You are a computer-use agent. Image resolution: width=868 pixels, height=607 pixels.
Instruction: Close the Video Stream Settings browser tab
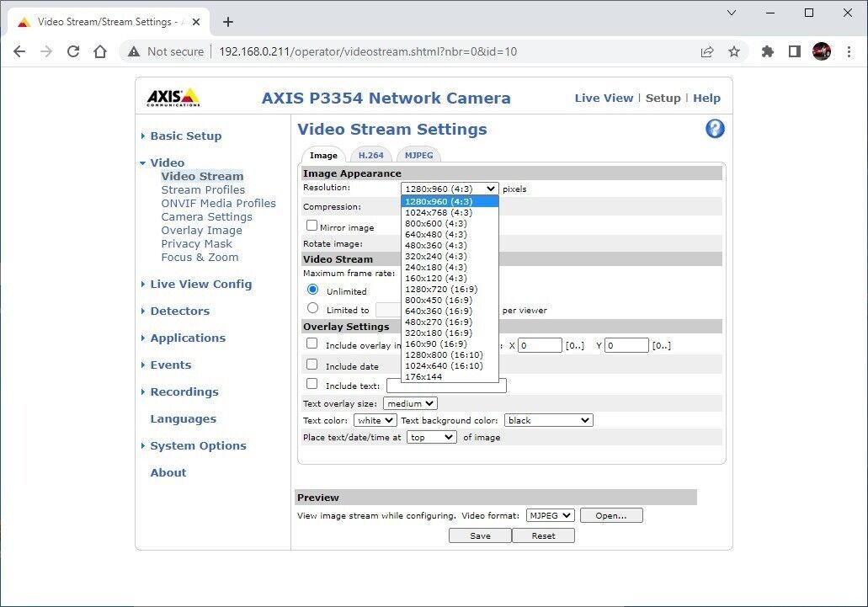coord(196,22)
